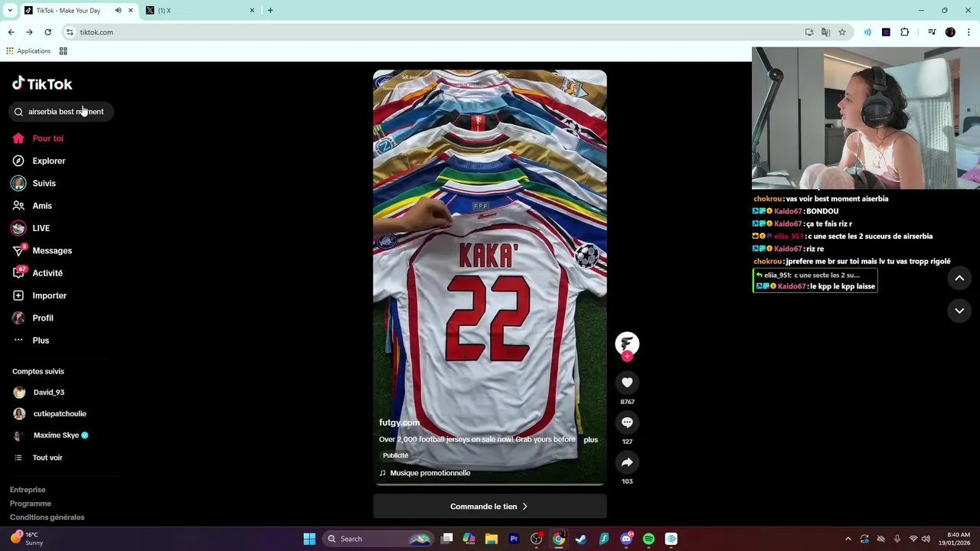Open the Windows Start menu

tap(309, 539)
